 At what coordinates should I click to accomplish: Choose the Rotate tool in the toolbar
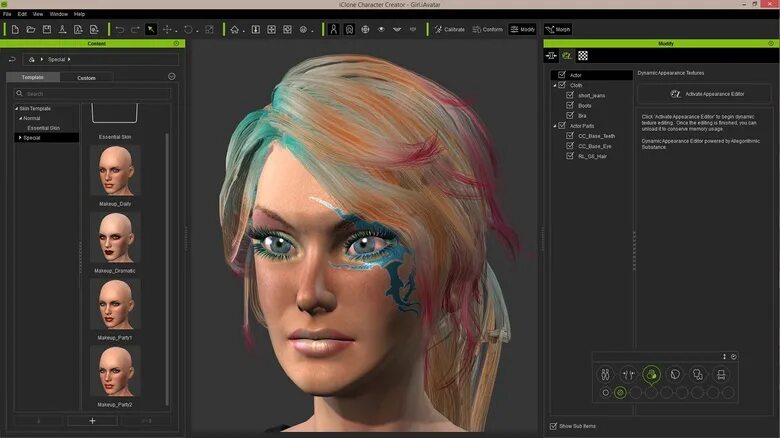[x=188, y=30]
